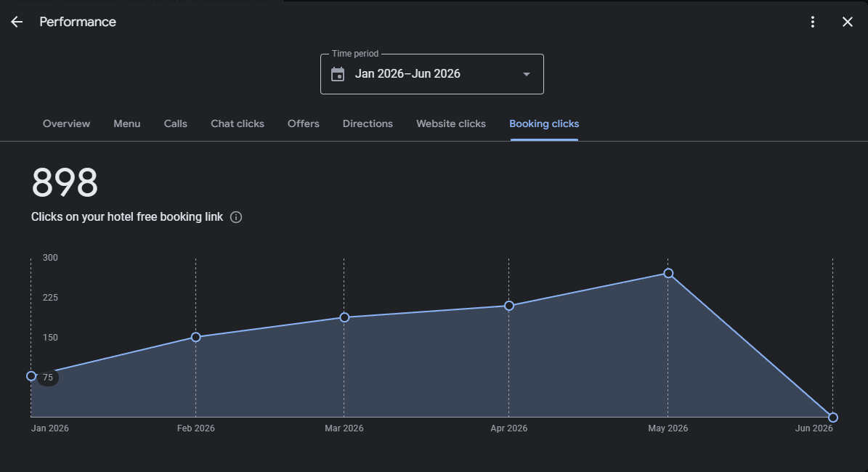Click the Performance title text

tap(78, 22)
